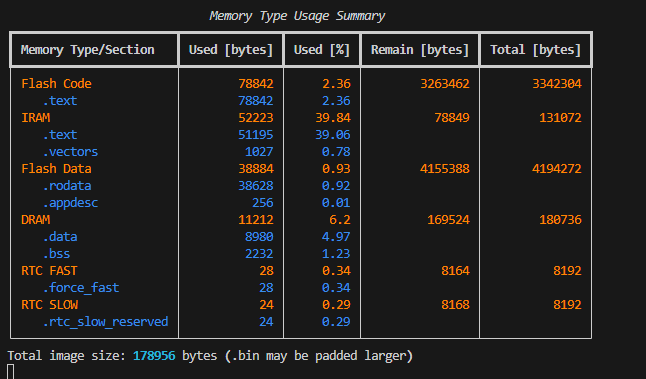Click the .appdesc section entry

coord(70,203)
